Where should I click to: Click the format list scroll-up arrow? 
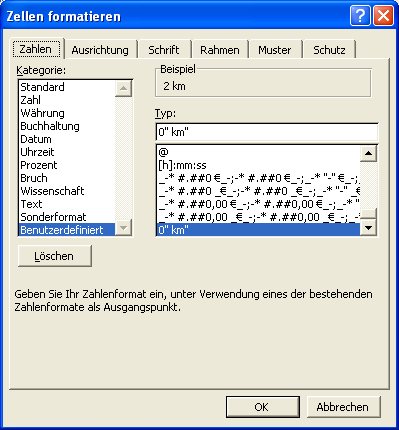click(369, 153)
